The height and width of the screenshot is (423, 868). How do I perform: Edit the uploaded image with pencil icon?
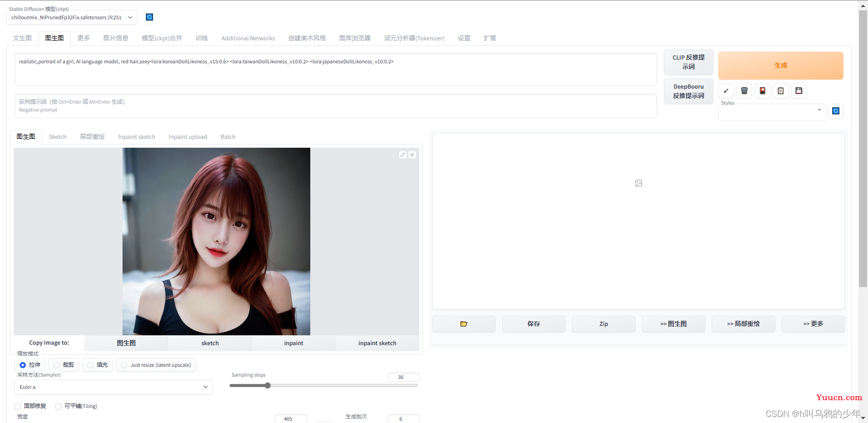[403, 155]
